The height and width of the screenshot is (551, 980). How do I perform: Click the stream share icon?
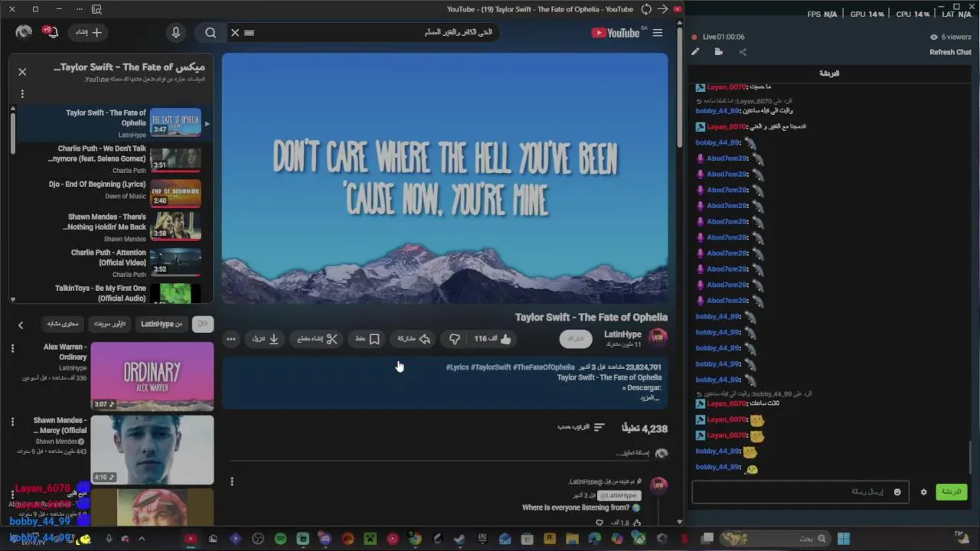(743, 52)
